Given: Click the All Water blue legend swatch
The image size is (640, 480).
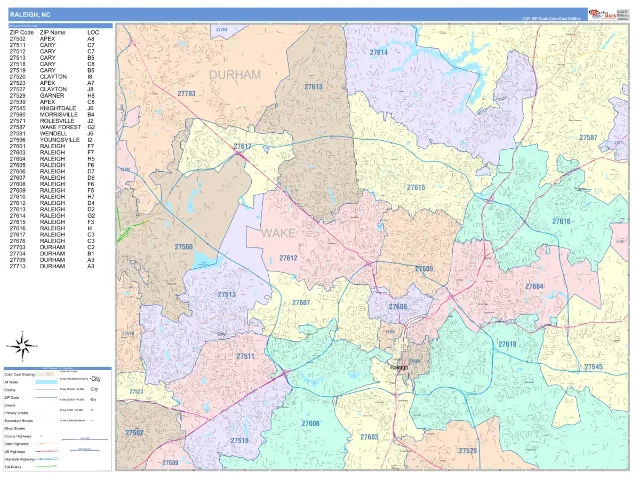Looking at the screenshot, I should coord(46,382).
